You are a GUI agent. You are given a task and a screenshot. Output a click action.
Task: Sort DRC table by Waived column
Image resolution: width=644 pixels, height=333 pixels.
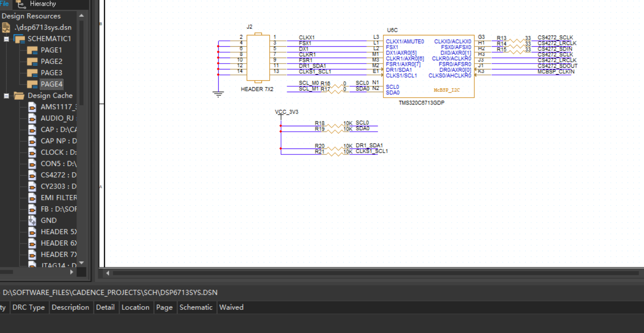tap(231, 307)
